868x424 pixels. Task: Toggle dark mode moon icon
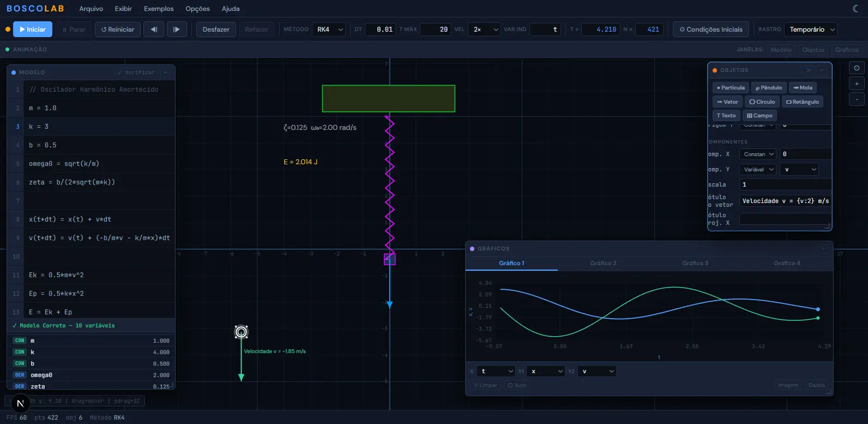coord(855,9)
